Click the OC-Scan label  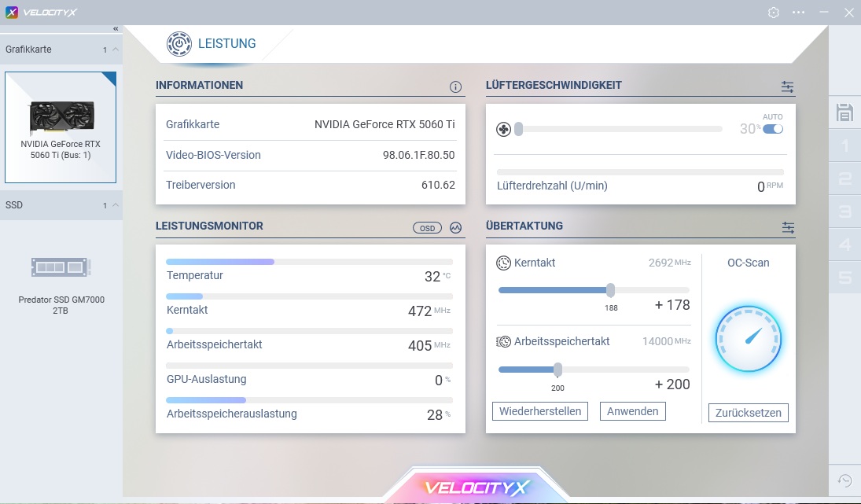click(748, 263)
